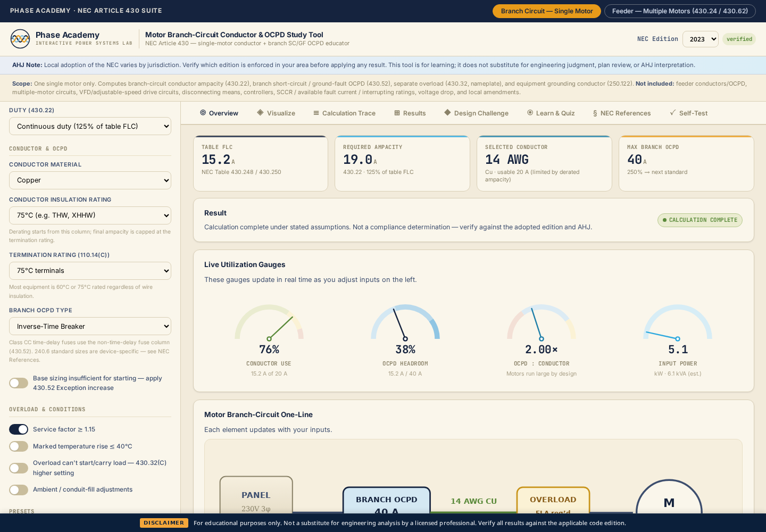Click the Motor Branch-Circuit One-Line heading
This screenshot has height=532, width=766.
259,414
